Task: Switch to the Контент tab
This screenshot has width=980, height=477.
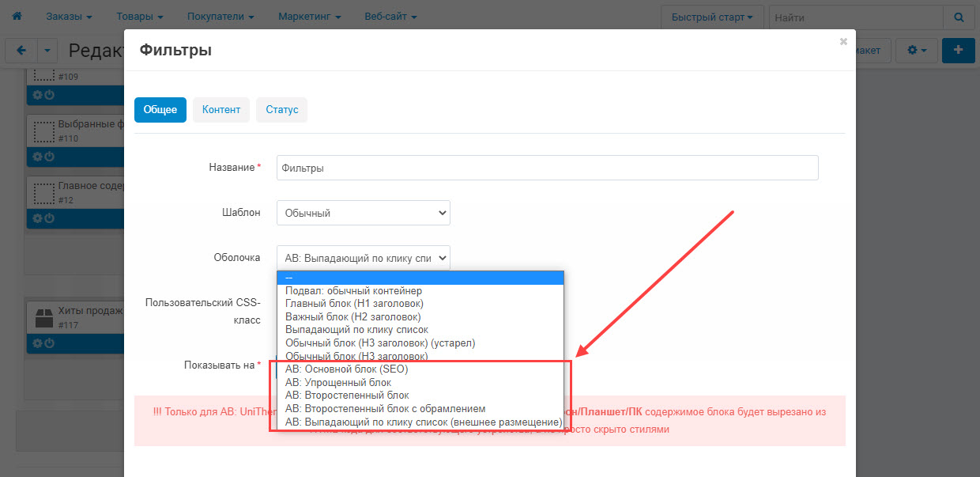Action: click(x=221, y=110)
